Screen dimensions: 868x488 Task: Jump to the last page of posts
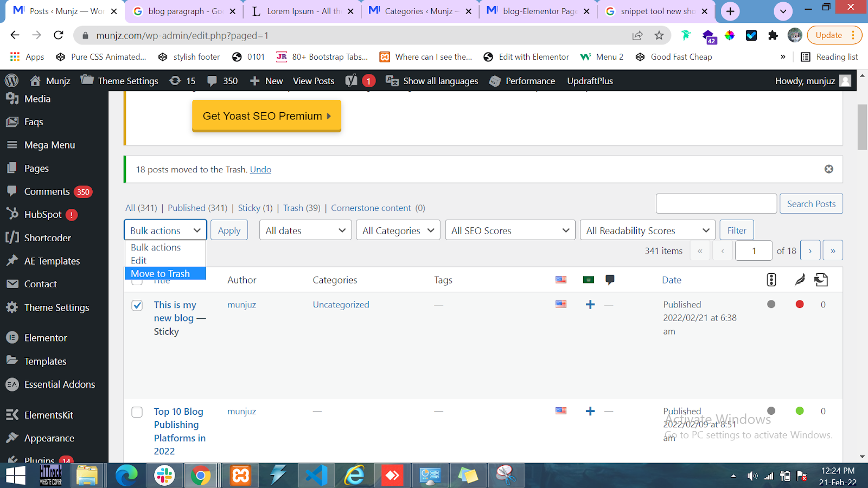[x=833, y=251]
